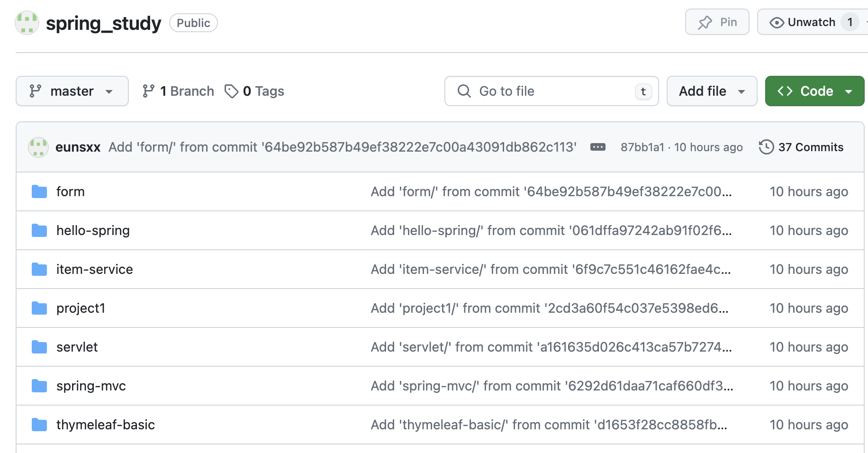Image resolution: width=868 pixels, height=453 pixels.
Task: Click commit hash 87bb1a1
Action: pos(642,147)
